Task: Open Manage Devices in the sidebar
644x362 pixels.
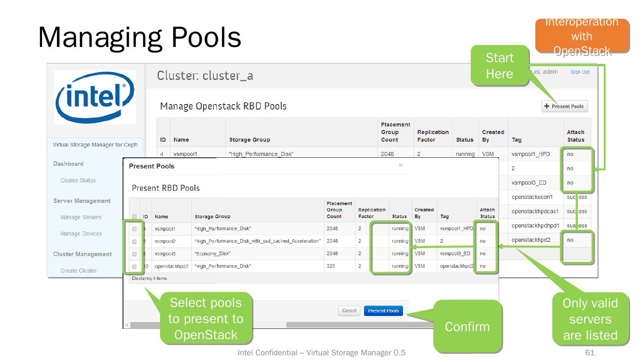Action: (x=81, y=234)
